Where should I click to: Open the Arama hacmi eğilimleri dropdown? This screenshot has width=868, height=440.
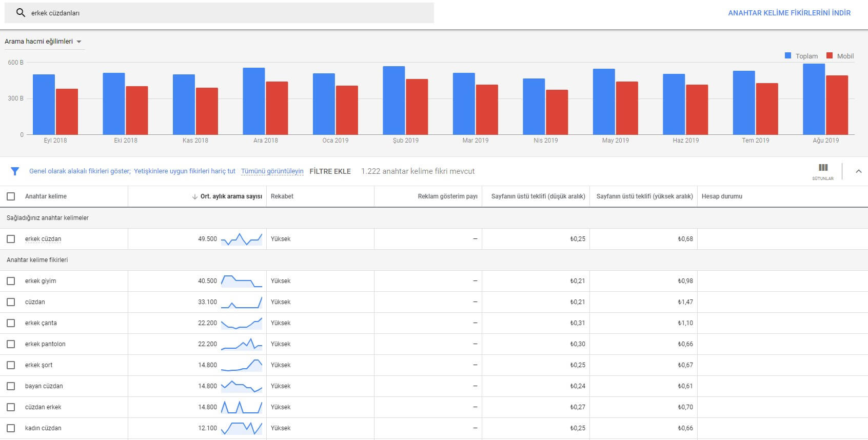coord(43,42)
